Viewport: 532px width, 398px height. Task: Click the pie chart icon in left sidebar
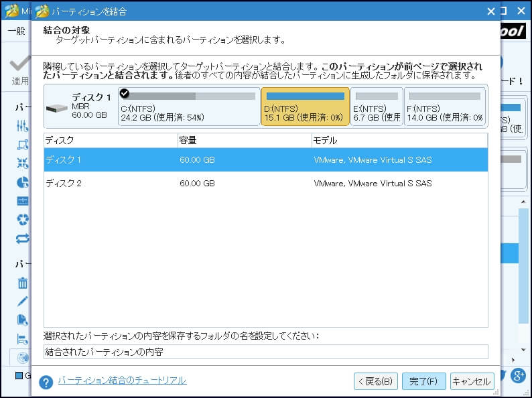(22, 182)
